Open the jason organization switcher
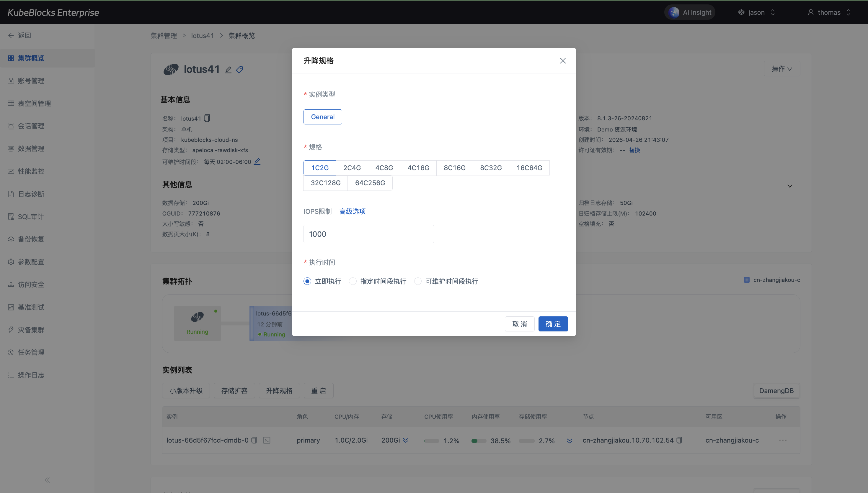Image resolution: width=868 pixels, height=493 pixels. coord(756,12)
